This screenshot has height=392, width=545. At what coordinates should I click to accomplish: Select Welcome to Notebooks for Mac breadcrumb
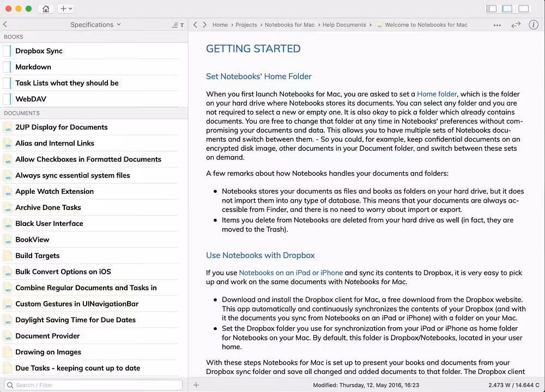click(x=422, y=25)
